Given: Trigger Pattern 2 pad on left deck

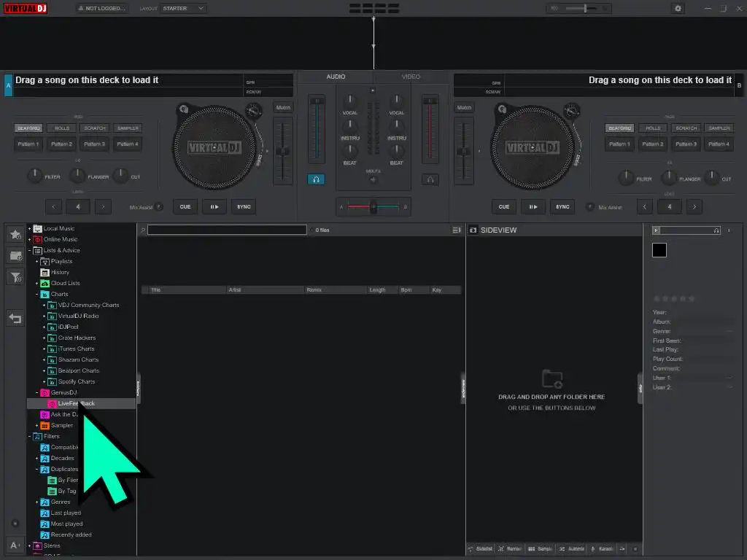Looking at the screenshot, I should point(61,144).
